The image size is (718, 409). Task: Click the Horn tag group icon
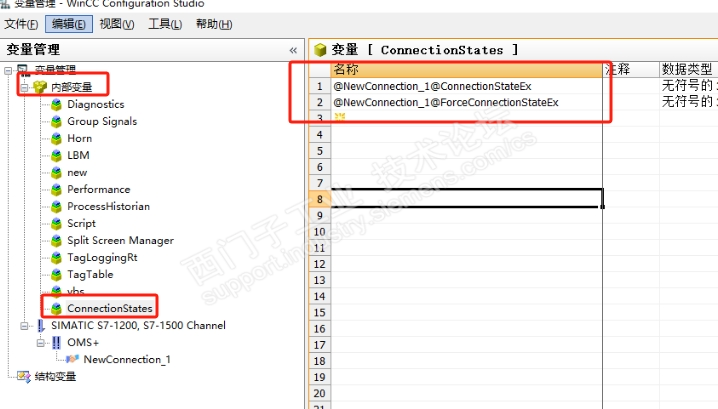click(56, 139)
